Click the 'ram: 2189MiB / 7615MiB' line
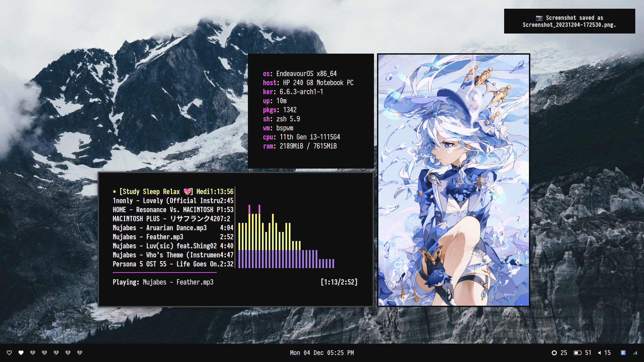Image resolution: width=644 pixels, height=362 pixels. point(300,146)
